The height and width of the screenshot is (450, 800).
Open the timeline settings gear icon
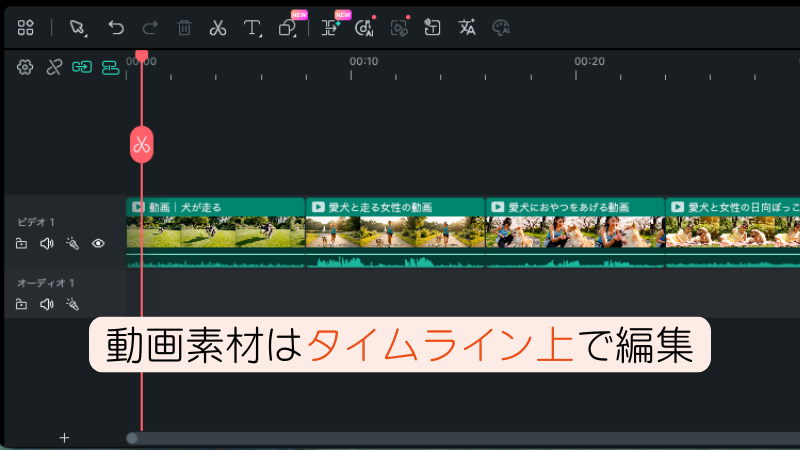[26, 67]
